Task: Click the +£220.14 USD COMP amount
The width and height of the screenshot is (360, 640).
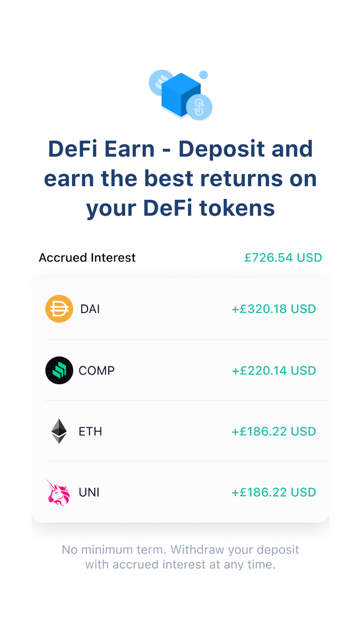Action: click(274, 371)
